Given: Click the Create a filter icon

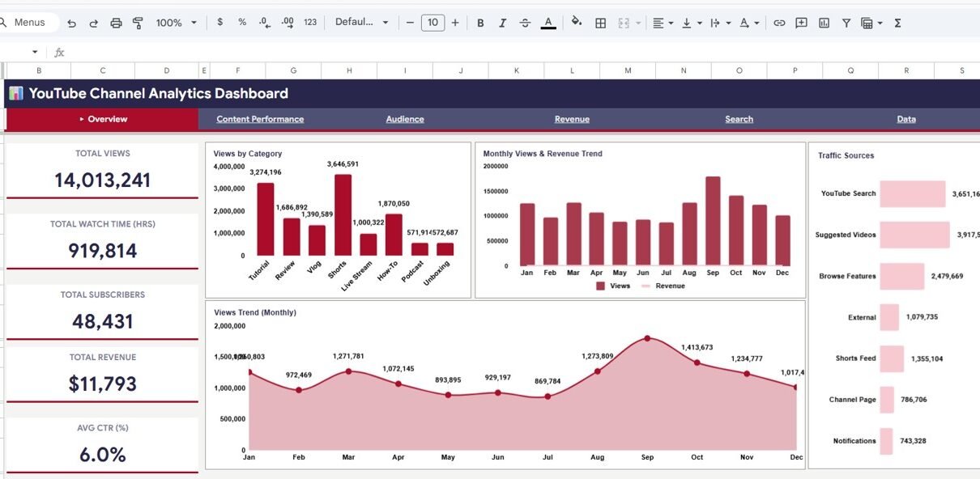Looking at the screenshot, I should point(846,23).
